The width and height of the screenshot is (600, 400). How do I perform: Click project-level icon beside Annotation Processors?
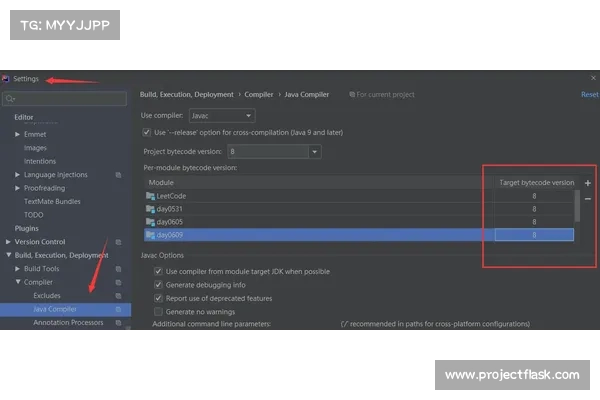[x=118, y=323]
